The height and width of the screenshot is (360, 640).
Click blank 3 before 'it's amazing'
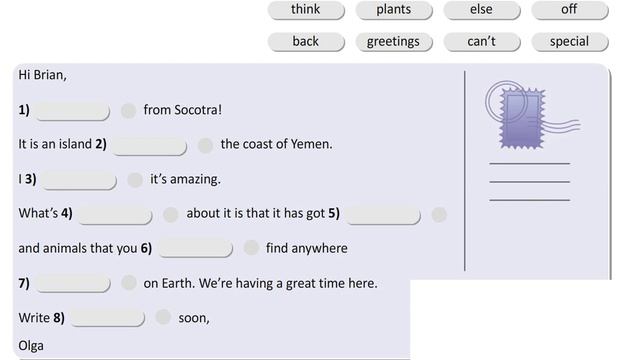coord(79,181)
